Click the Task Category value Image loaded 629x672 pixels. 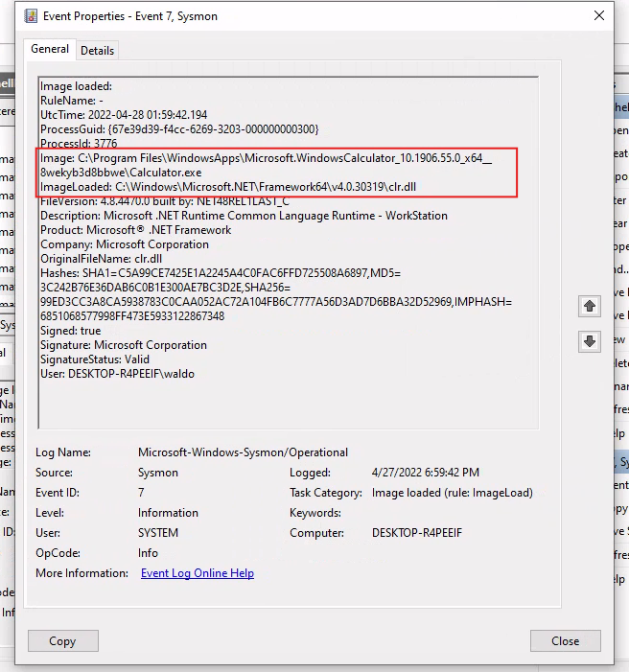(453, 493)
